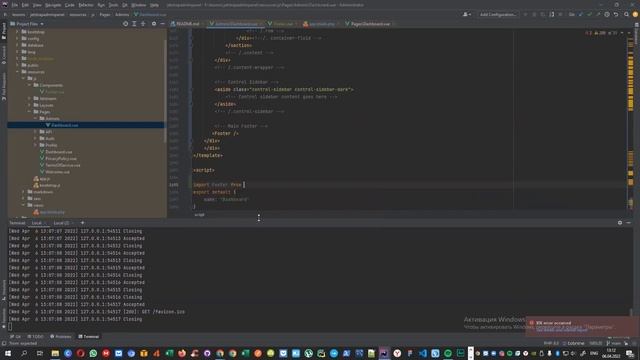Expand the database folder in tree
The image size is (640, 360).
tap(18, 45)
